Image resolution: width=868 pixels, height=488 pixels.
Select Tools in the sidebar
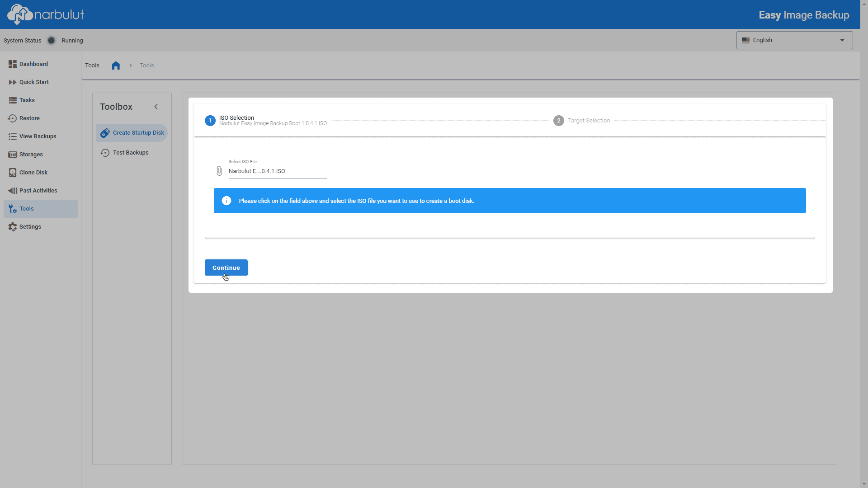click(41, 209)
